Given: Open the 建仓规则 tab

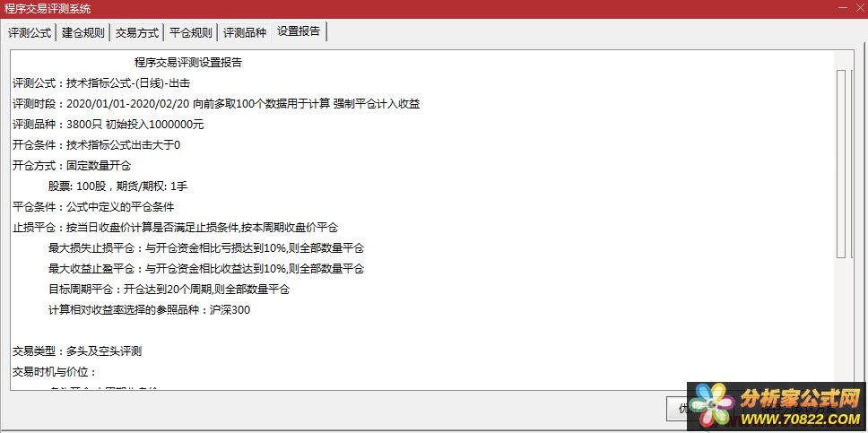Looking at the screenshot, I should coord(83,32).
